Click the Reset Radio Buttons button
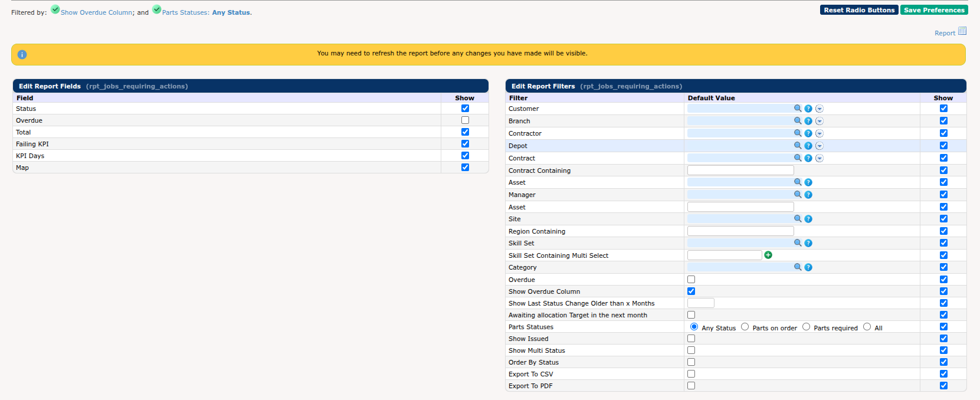This screenshot has width=980, height=400. pos(859,10)
